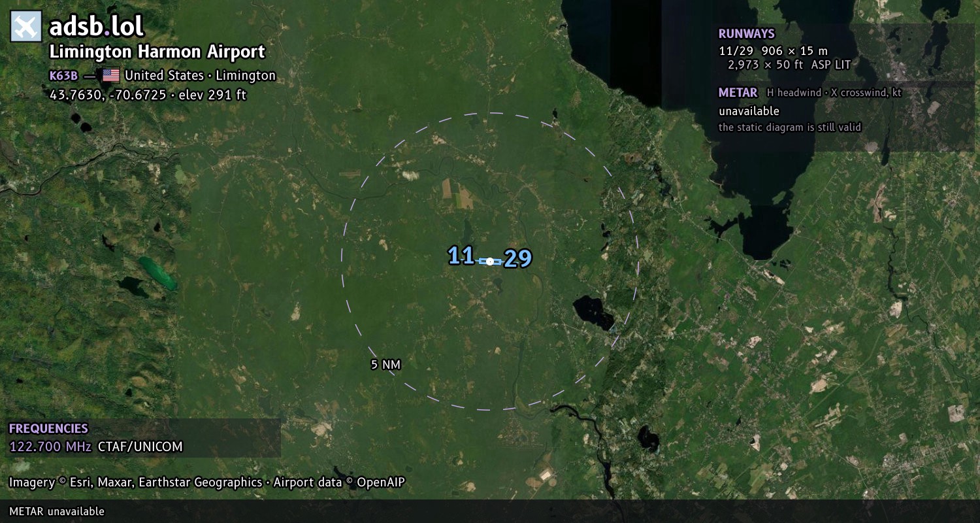
Task: Click the K63B airport code
Action: [63, 76]
